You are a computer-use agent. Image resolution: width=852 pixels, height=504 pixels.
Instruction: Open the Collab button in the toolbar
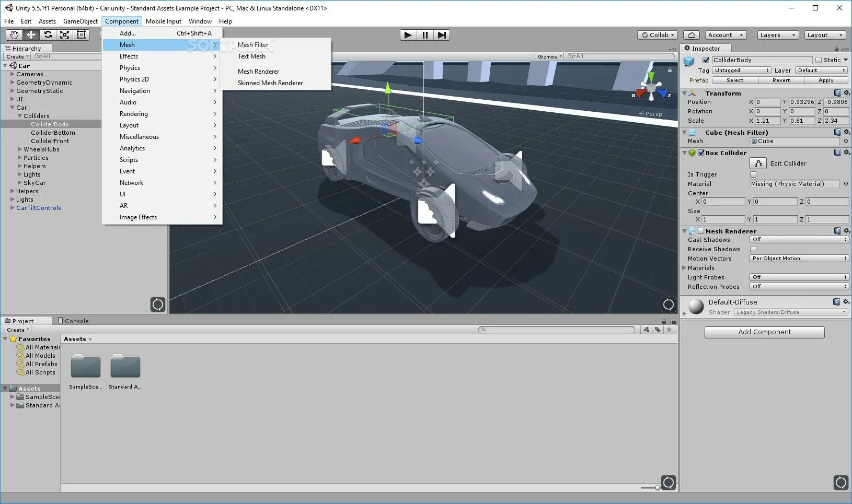(658, 35)
